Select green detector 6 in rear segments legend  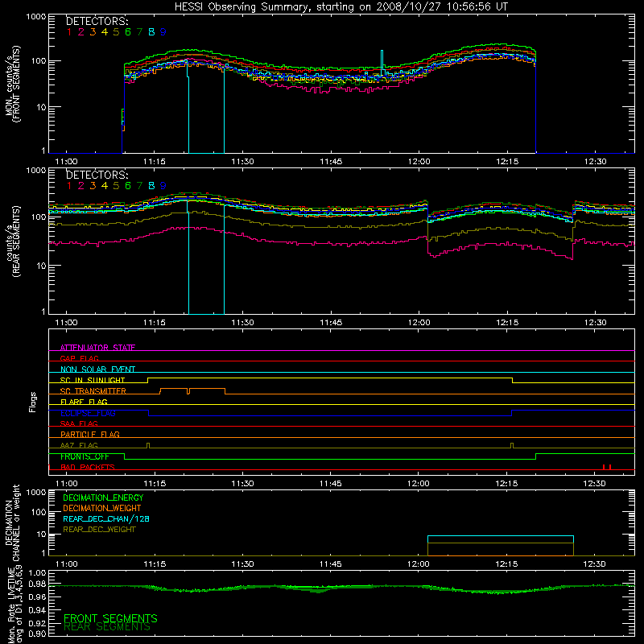pos(128,186)
